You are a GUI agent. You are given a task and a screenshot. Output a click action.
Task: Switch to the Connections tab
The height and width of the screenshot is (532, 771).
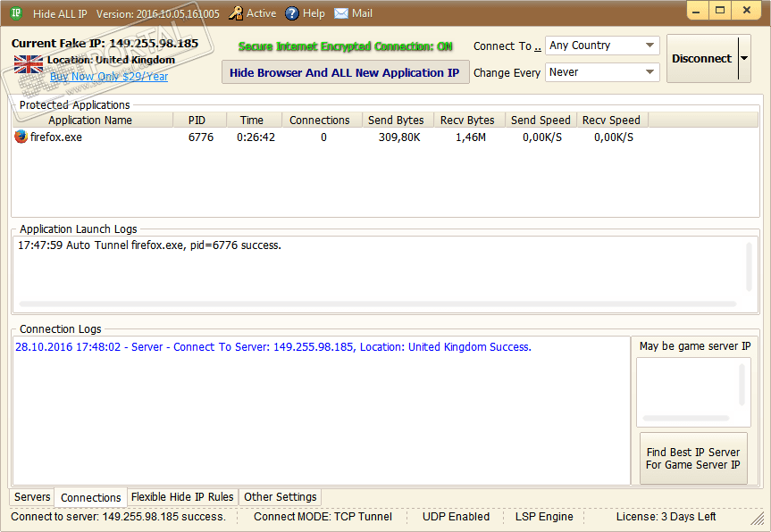click(x=90, y=497)
